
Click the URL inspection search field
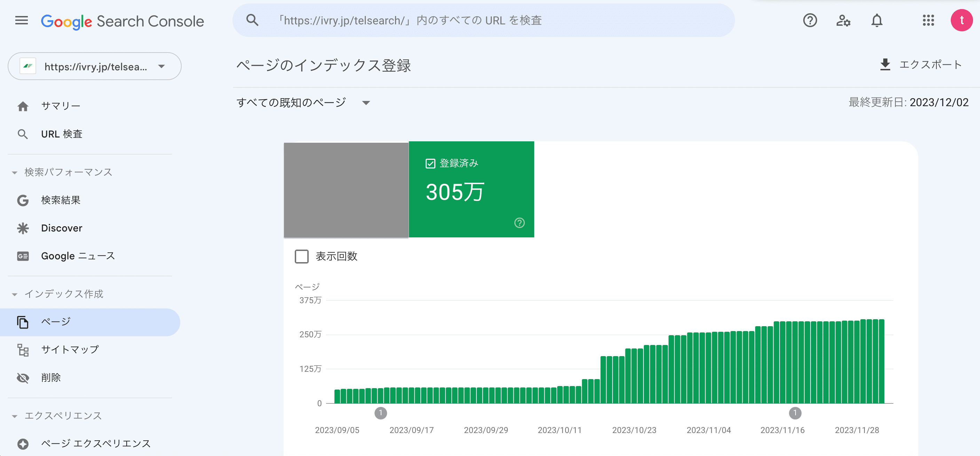(x=483, y=21)
